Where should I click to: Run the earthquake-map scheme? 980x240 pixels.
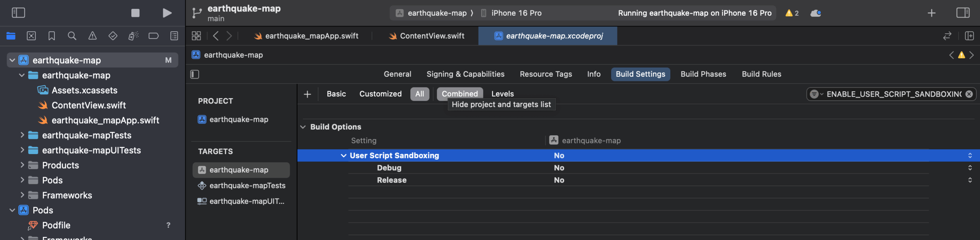click(167, 13)
